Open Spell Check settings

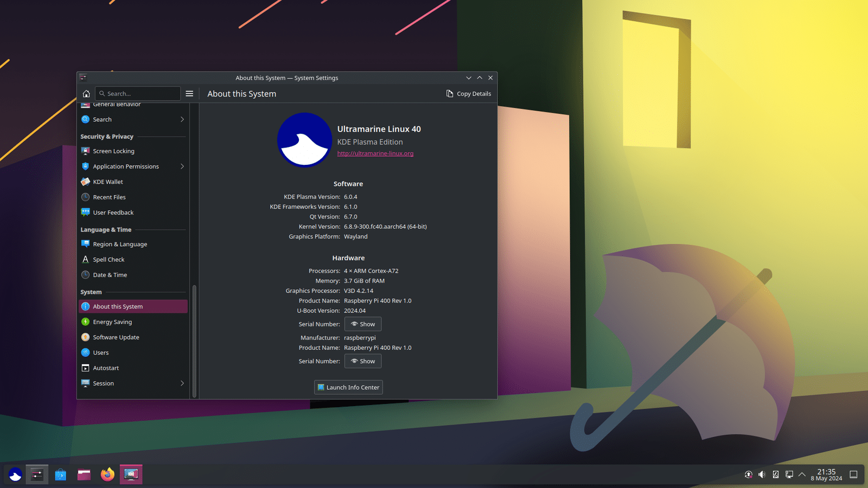point(109,259)
